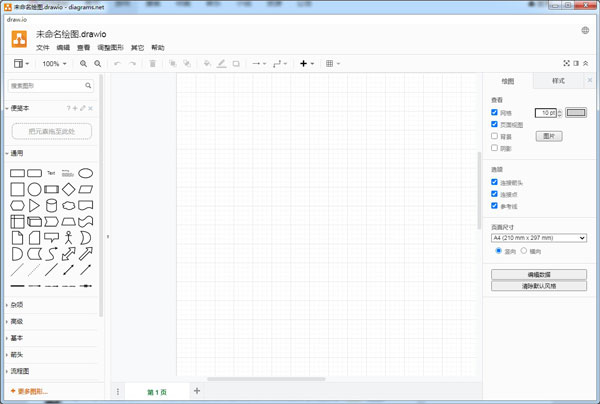Click the zoom out magnifier icon
Screen dimensions: 600x404
[98, 64]
